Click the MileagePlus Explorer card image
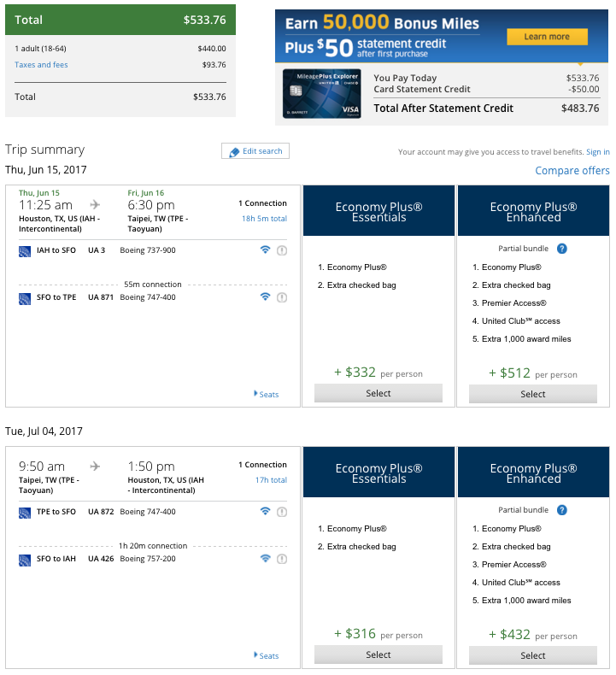This screenshot has height=675, width=616. click(322, 93)
